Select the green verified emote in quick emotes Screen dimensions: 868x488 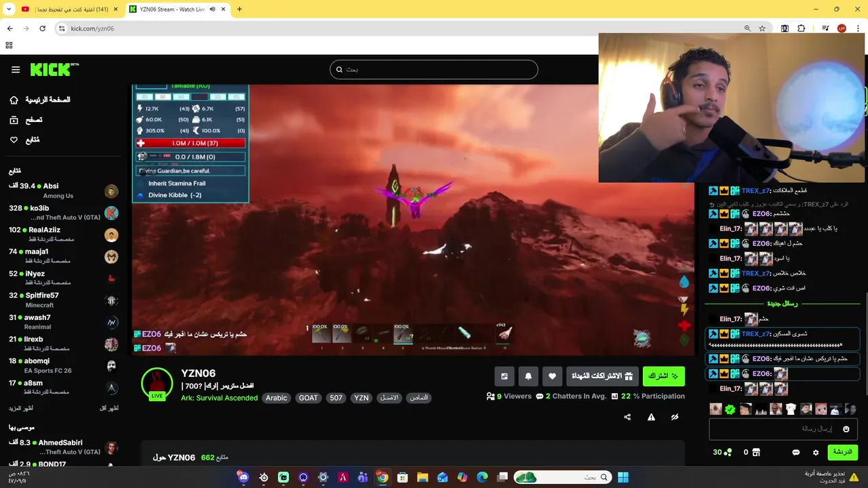730,409
